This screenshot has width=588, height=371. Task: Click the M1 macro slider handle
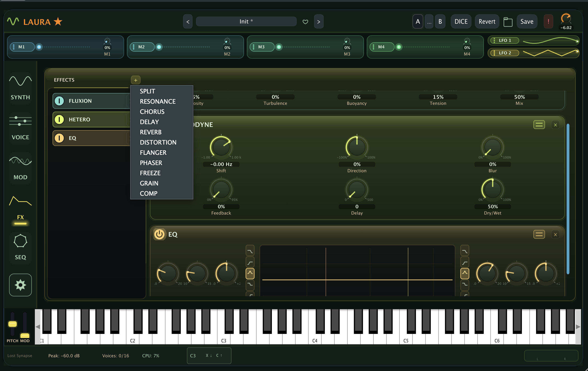39,47
